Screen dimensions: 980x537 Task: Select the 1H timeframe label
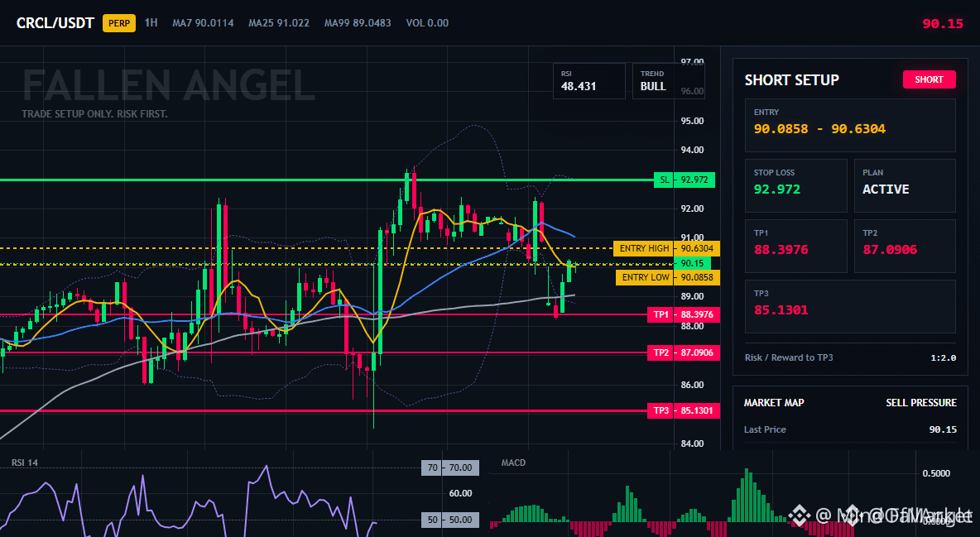pos(151,22)
